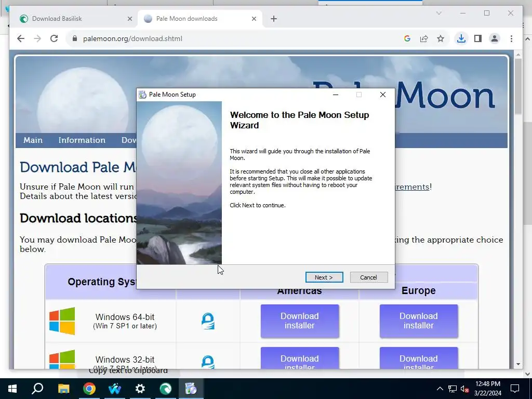The image size is (532, 399).
Task: Bookmark this page with star icon
Action: (441, 38)
